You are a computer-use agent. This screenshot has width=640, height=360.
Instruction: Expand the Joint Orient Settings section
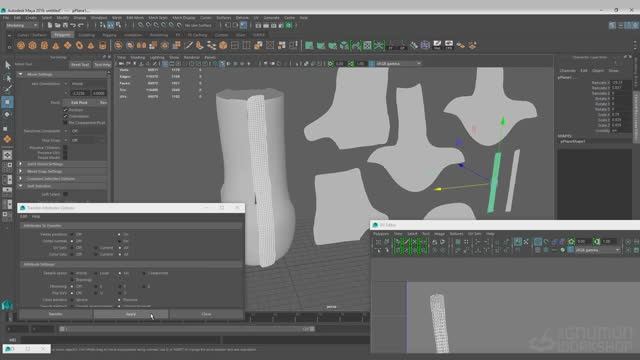tap(63, 164)
